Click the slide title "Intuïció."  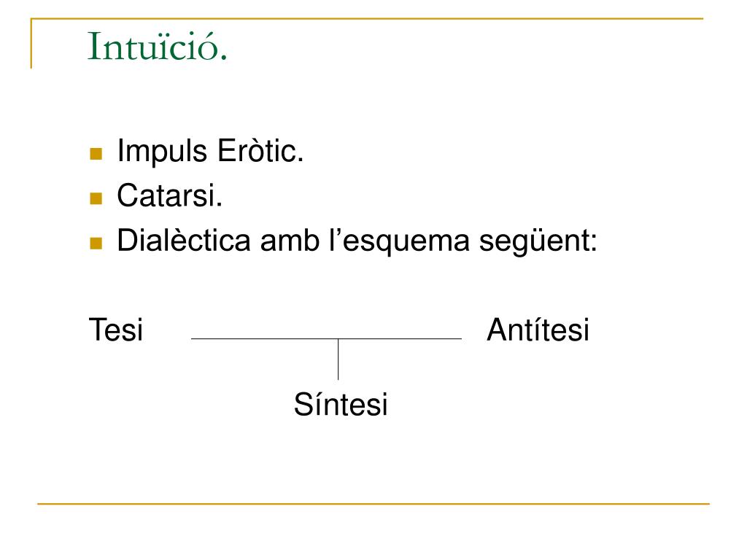(158, 47)
